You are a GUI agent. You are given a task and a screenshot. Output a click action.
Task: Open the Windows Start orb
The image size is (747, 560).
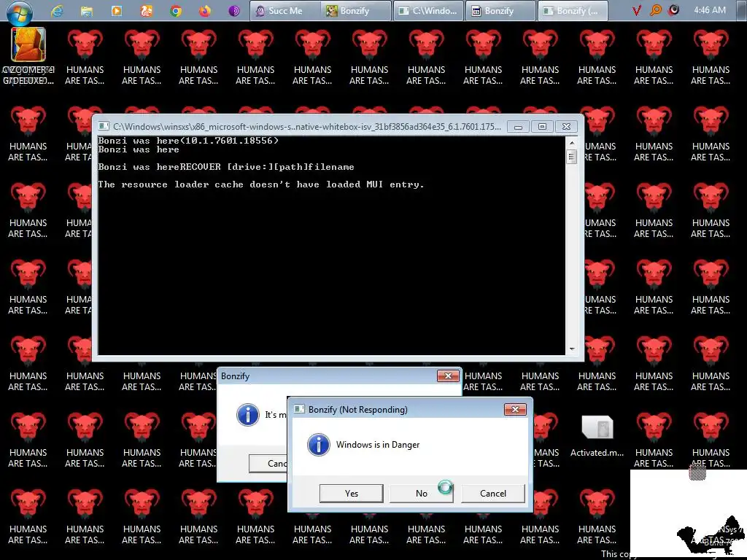click(x=20, y=12)
